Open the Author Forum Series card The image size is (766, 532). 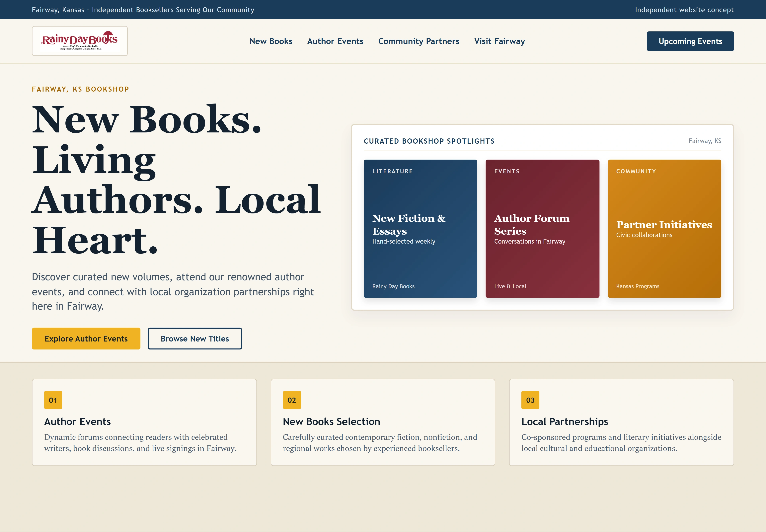pyautogui.click(x=542, y=228)
